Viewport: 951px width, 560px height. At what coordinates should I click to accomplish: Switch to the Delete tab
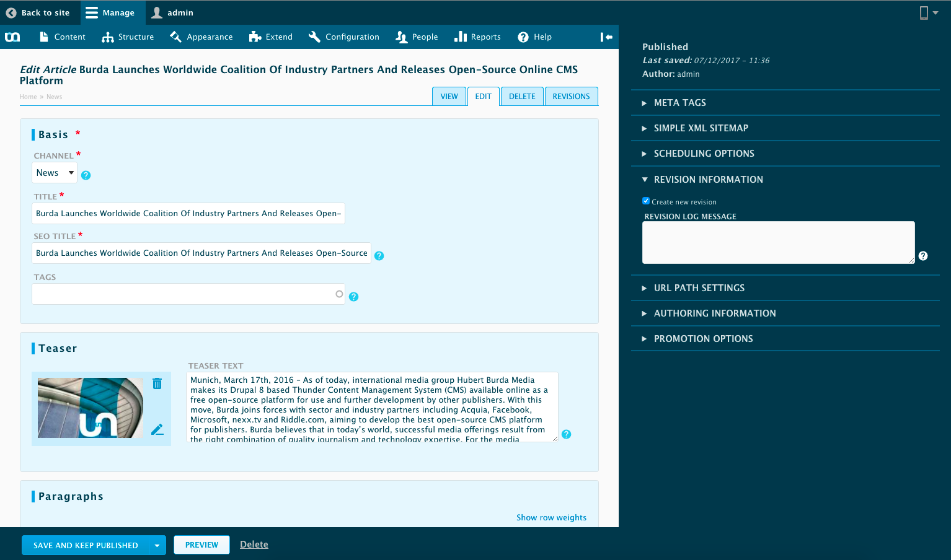pos(522,97)
